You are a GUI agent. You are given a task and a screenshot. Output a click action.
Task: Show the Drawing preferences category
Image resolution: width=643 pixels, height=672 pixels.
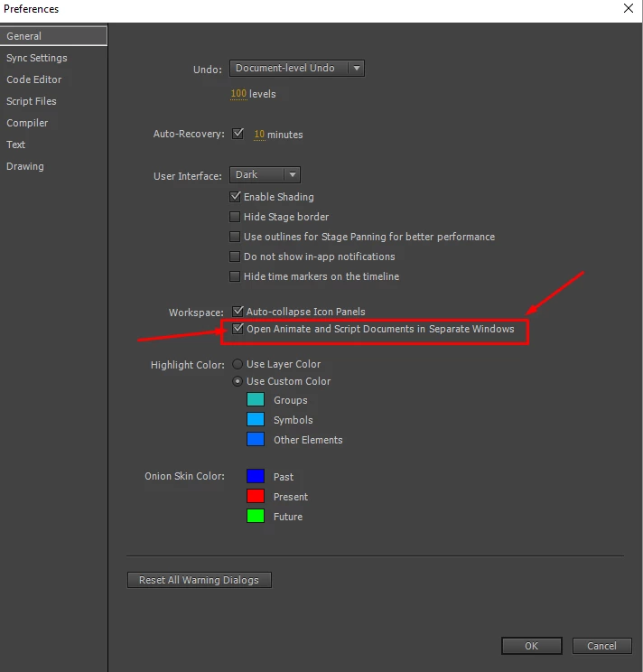coord(25,166)
